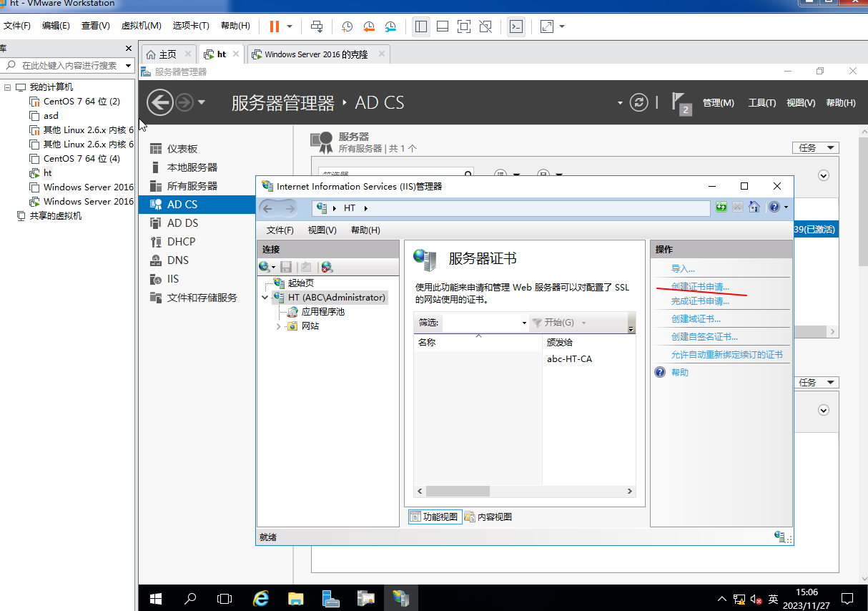Collapse HT (ABC\Administrator) tree node
868x611 pixels.
[265, 298]
